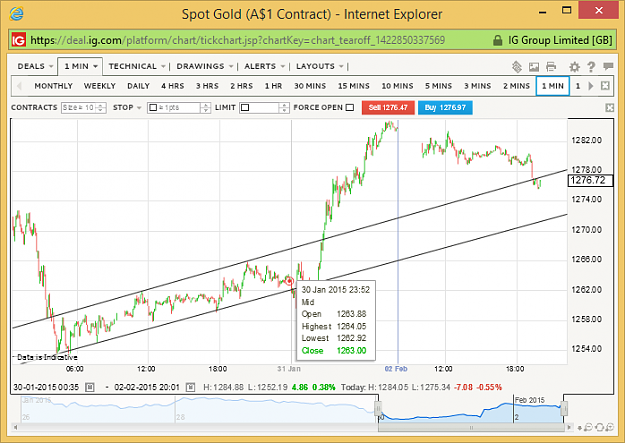Image resolution: width=625 pixels, height=443 pixels.
Task: Open start date calendar picker
Action: pyautogui.click(x=90, y=387)
